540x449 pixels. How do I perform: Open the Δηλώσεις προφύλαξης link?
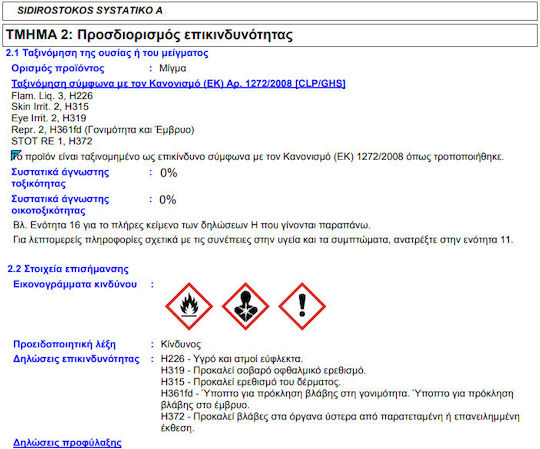67,443
